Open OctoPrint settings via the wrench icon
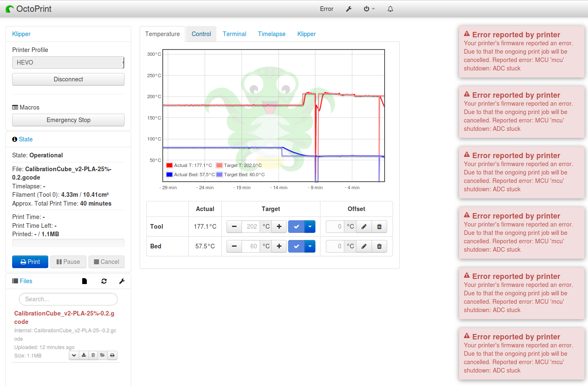Viewport: 588px width, 386px height. click(x=349, y=9)
